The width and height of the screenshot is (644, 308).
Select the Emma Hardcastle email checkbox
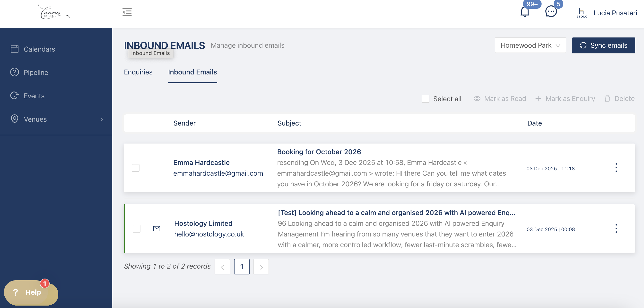[136, 168]
